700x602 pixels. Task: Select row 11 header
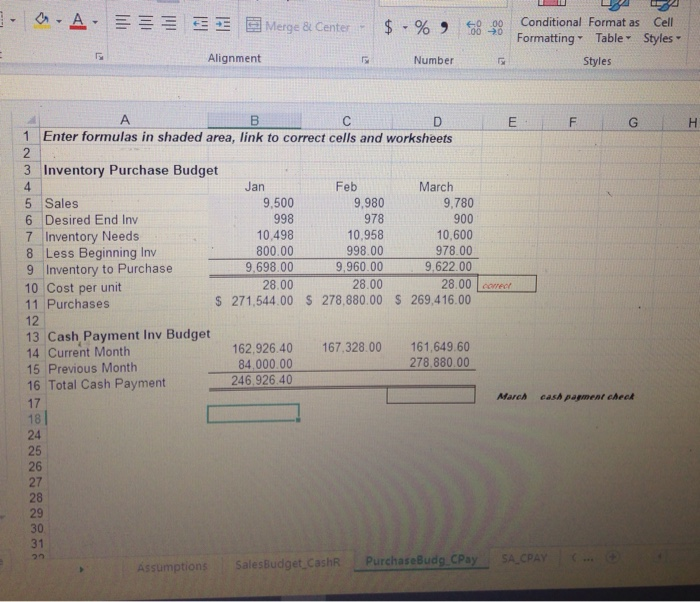tap(32, 305)
